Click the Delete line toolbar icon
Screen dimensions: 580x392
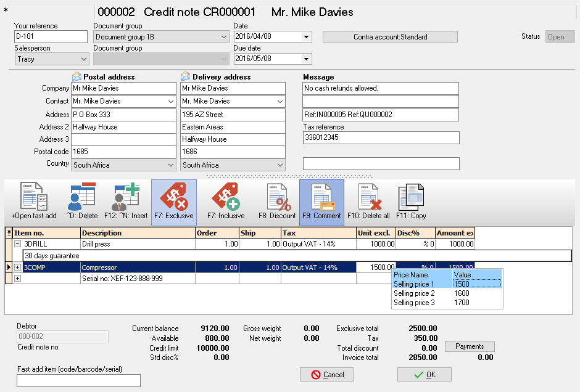point(80,202)
